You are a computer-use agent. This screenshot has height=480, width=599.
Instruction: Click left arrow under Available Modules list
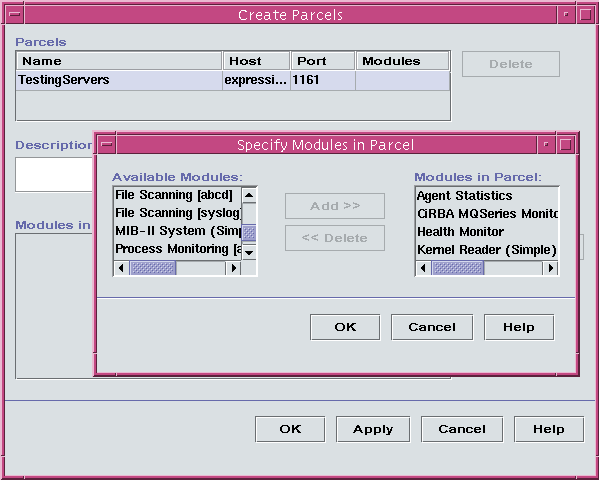coord(121,268)
